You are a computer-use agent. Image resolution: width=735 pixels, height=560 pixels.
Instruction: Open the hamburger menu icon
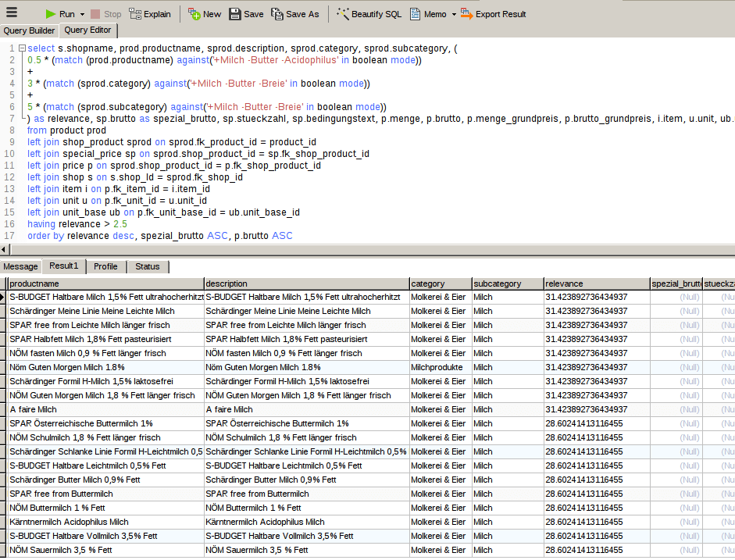click(x=13, y=14)
